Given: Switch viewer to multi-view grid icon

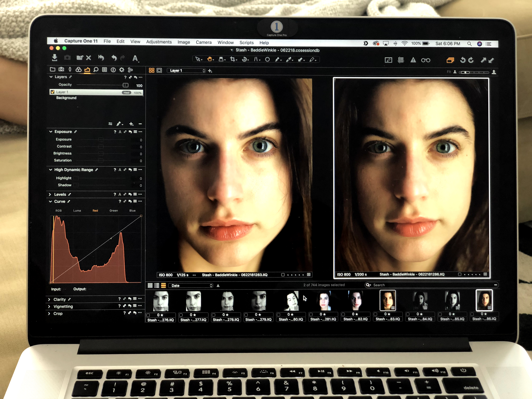Looking at the screenshot, I should click(151, 70).
